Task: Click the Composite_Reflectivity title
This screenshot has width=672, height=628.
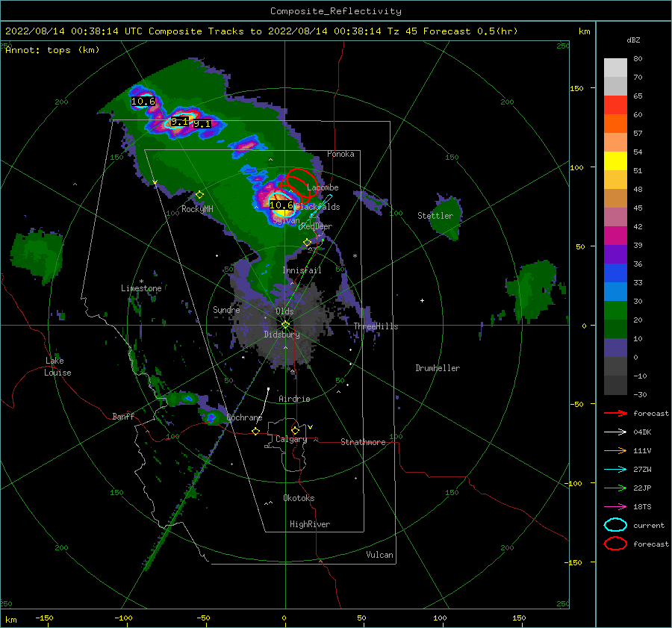Action: click(336, 11)
